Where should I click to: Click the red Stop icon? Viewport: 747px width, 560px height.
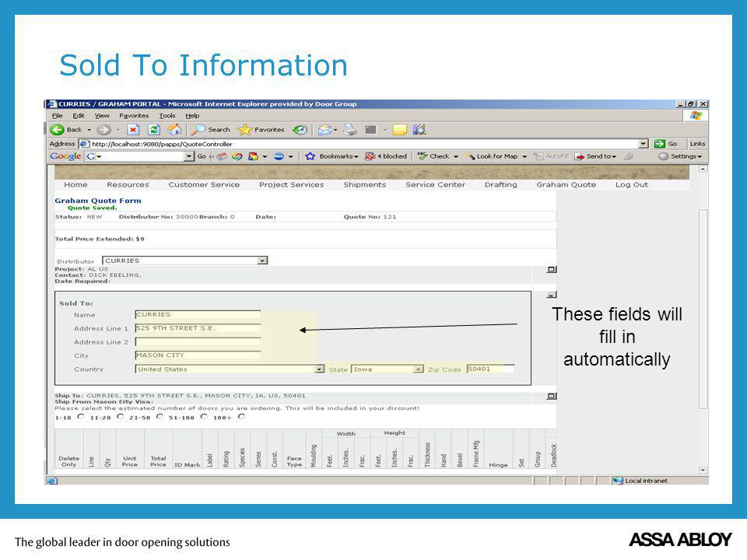pyautogui.click(x=133, y=130)
